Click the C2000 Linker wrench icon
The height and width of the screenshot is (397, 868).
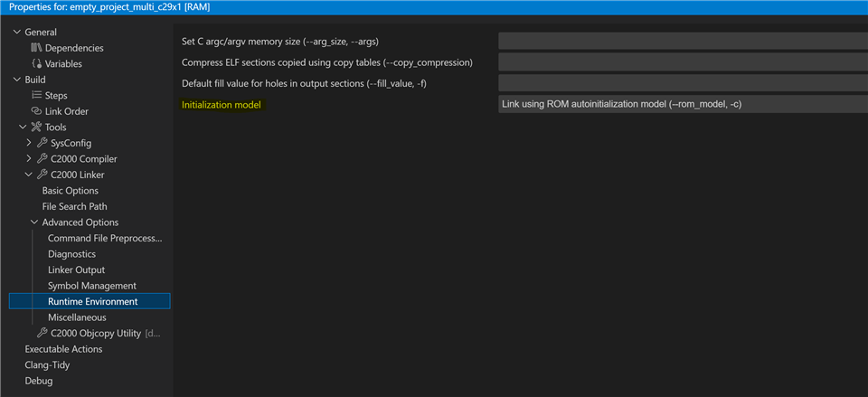pyautogui.click(x=42, y=175)
